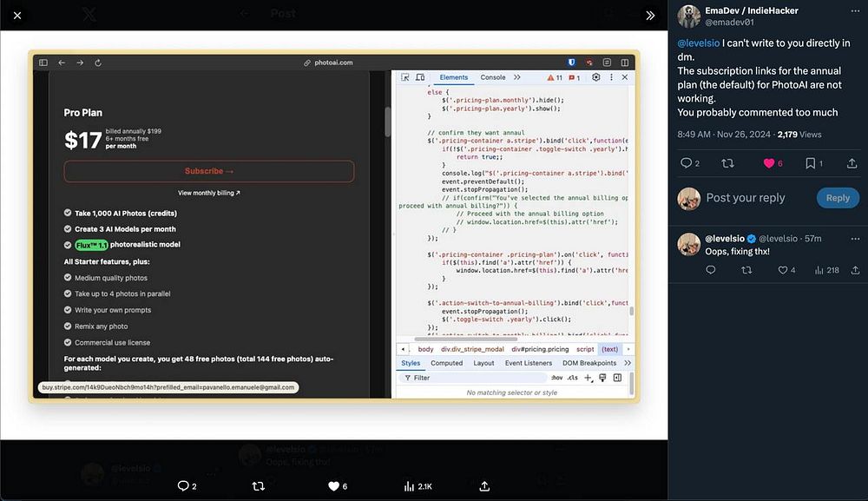The image size is (868, 501).
Task: Like levelsio's 'Oops, fixing thx!' reply
Action: tap(782, 270)
